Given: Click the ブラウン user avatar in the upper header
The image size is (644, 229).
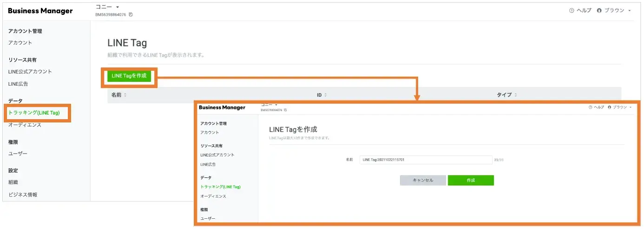Looking at the screenshot, I should 599,11.
